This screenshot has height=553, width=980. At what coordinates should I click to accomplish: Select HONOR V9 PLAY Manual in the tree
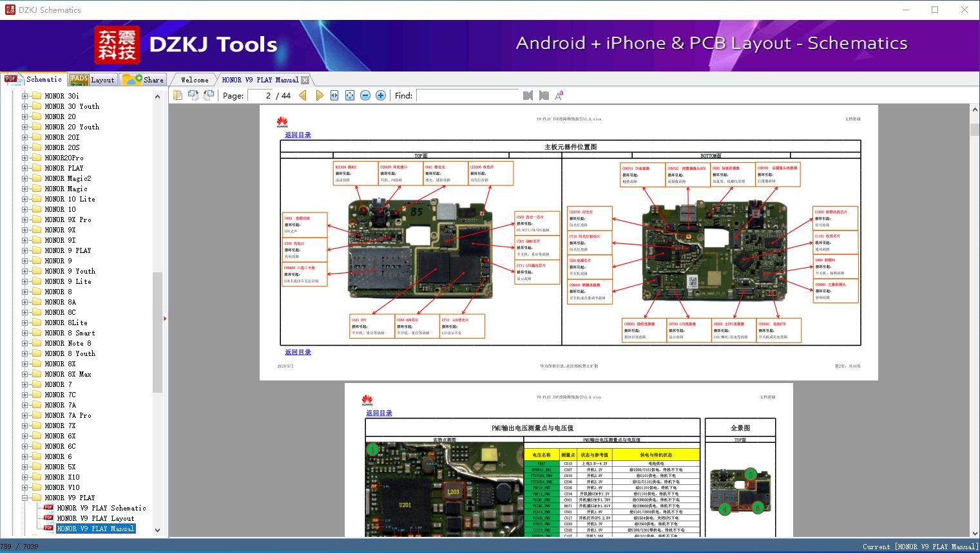pos(95,529)
